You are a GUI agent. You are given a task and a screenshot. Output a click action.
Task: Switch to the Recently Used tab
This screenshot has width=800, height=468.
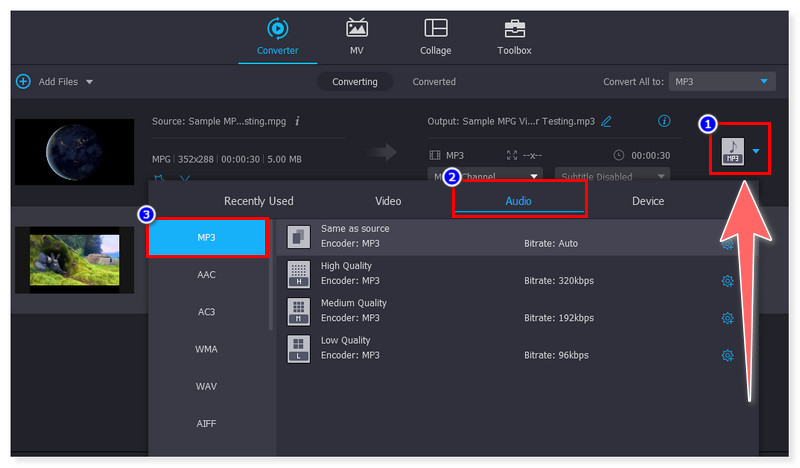point(258,201)
